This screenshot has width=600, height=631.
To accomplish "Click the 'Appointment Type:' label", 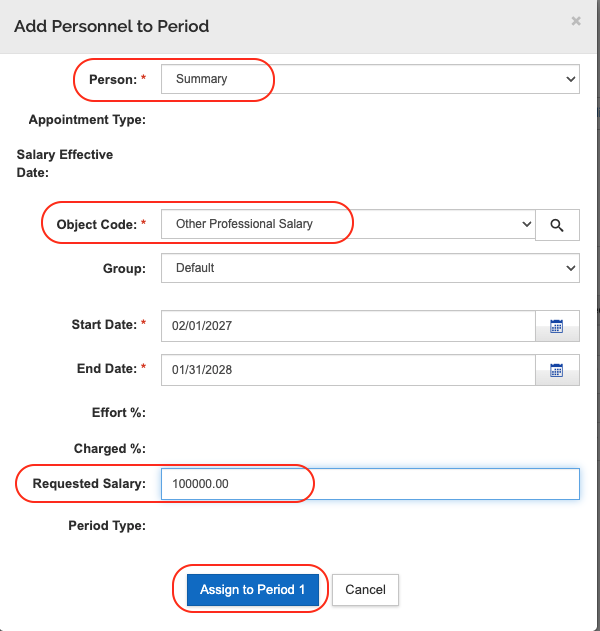I will tap(87, 120).
